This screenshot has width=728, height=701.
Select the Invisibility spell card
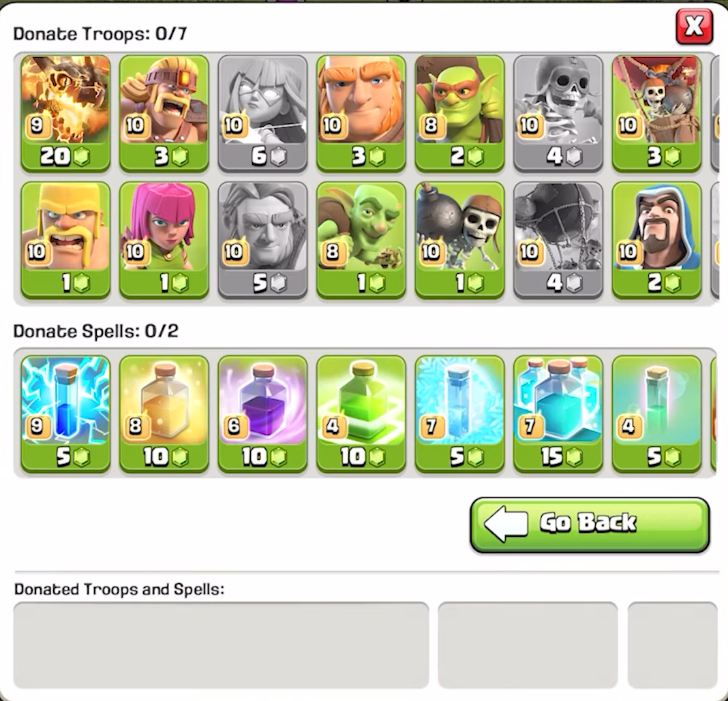pyautogui.click(x=656, y=414)
